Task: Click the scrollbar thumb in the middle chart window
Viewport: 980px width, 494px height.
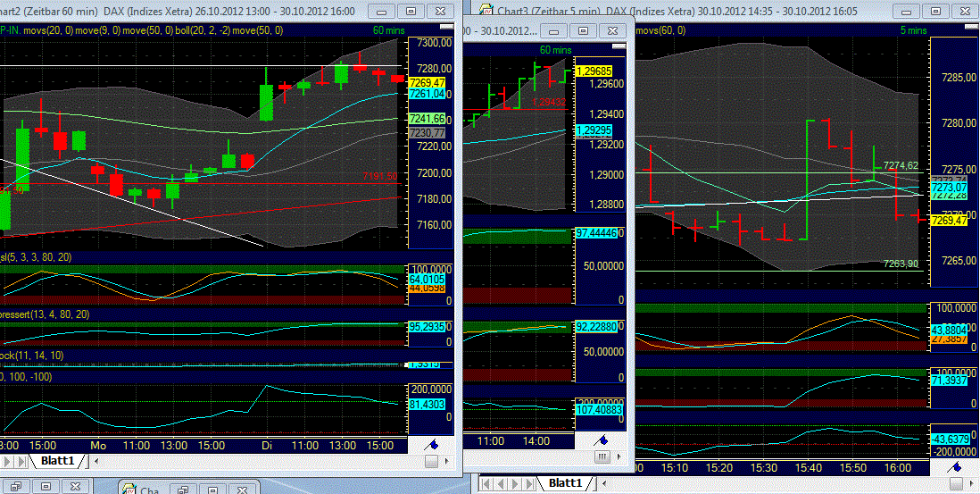Action: click(602, 457)
